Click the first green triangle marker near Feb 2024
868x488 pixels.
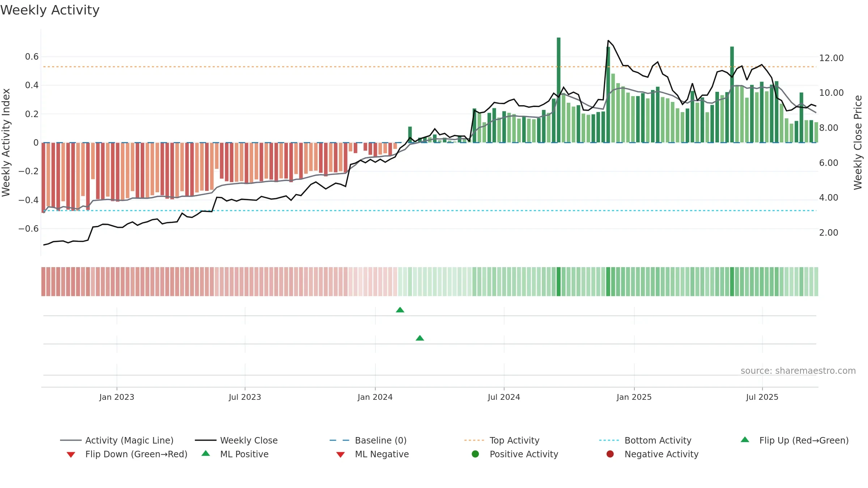[400, 310]
